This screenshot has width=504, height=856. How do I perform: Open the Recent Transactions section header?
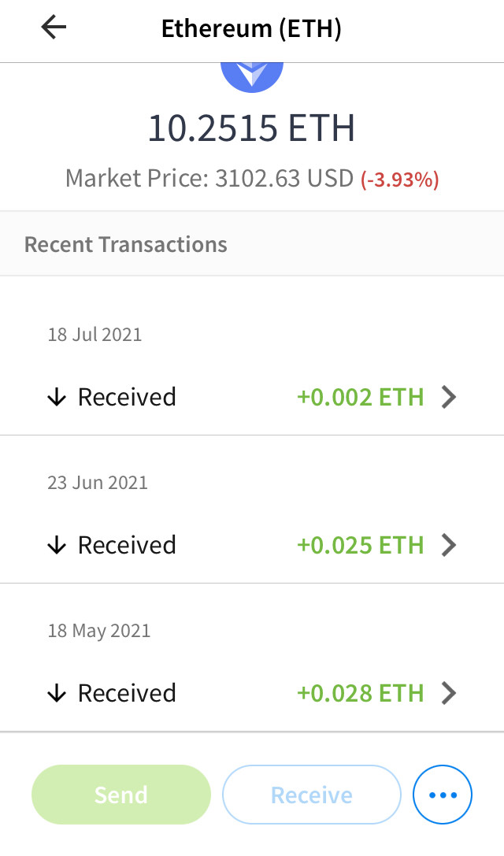(125, 244)
